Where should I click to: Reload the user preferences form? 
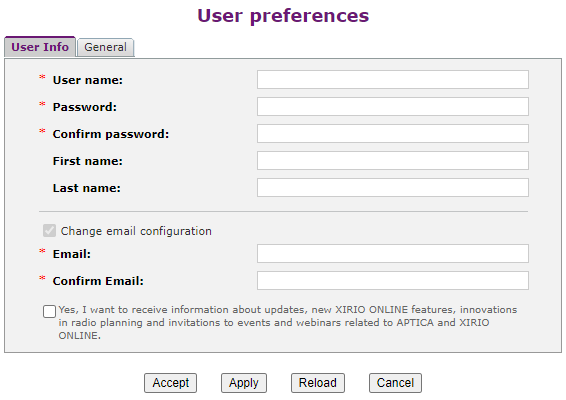[318, 383]
